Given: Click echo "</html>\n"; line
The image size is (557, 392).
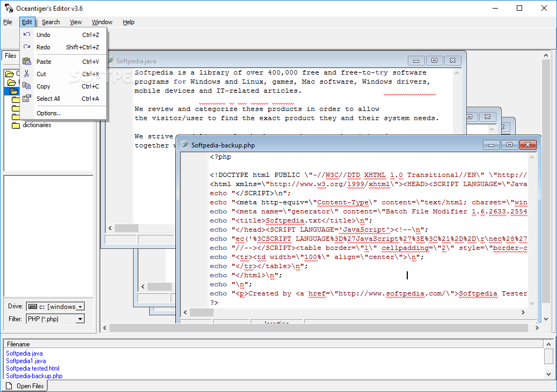Looking at the screenshot, I should coord(246,275).
